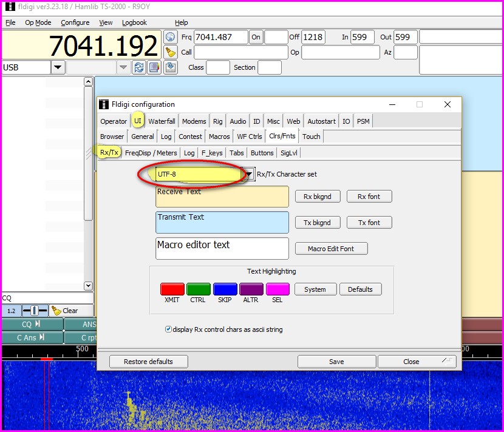The height and width of the screenshot is (432, 504).
Task: Expand the Rx/Tx Character set dropdown
Action: click(249, 175)
